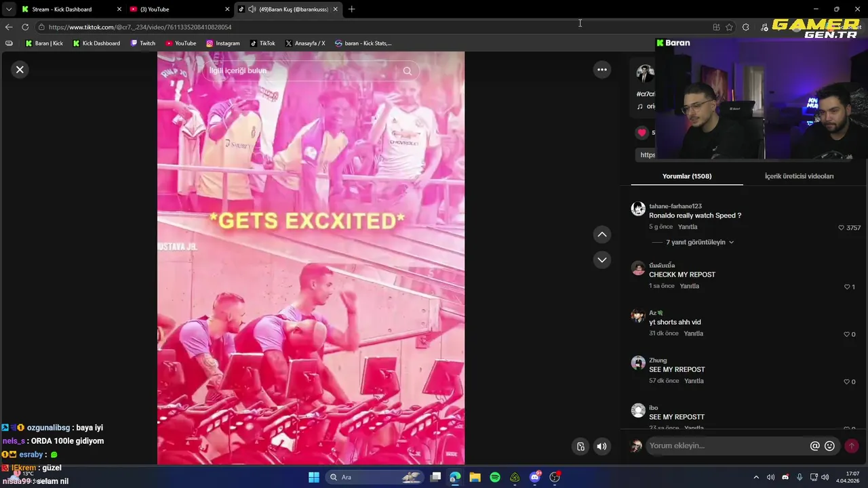Close the TikTok video viewer
The height and width of the screenshot is (488, 868).
point(20,69)
